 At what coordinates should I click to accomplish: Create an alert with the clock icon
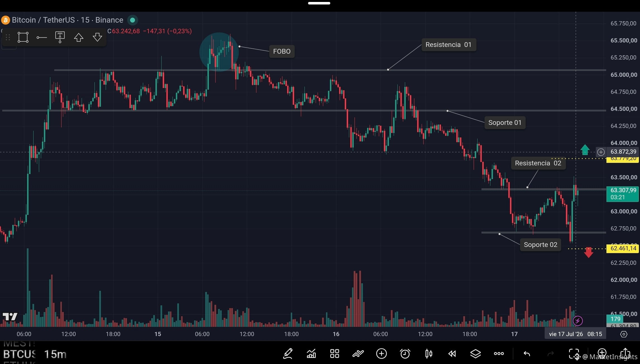click(x=405, y=354)
